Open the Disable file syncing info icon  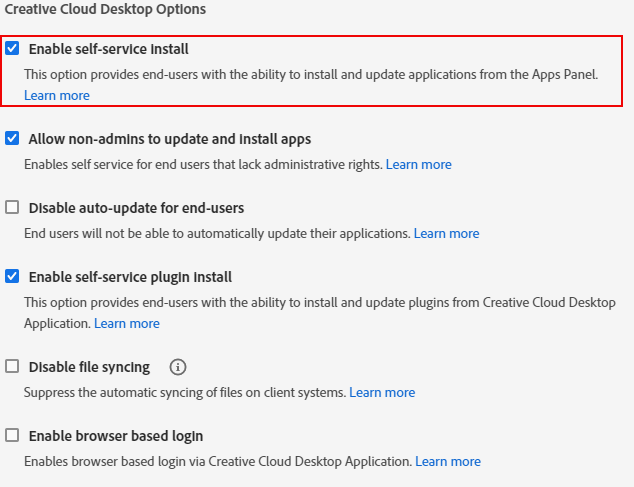178,367
